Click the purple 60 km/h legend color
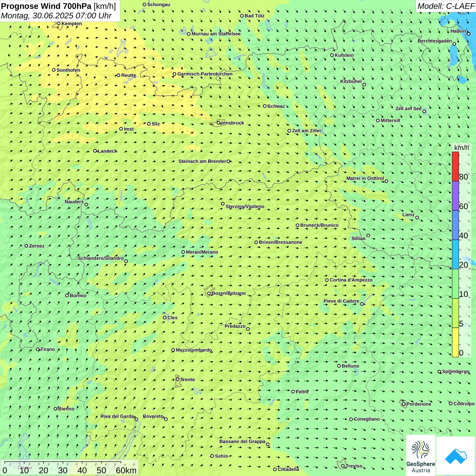 point(455,196)
